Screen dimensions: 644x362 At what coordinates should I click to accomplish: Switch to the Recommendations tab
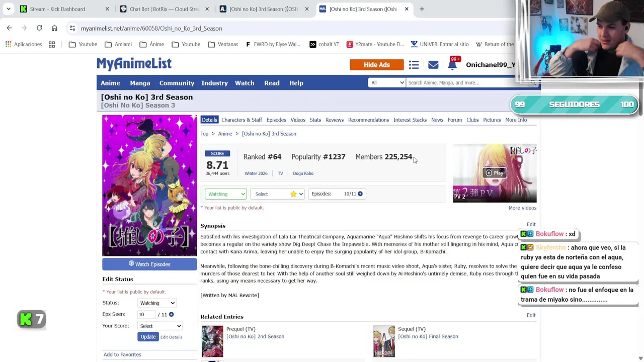(368, 120)
